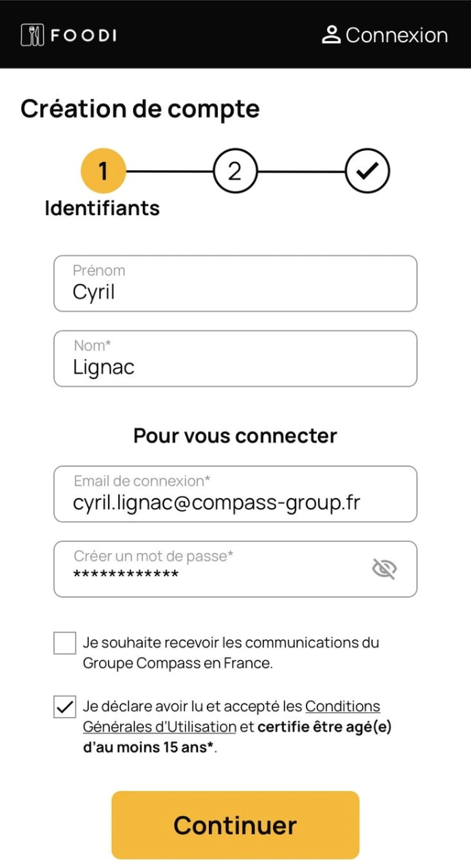Click the FOODI wordmark text

click(x=83, y=36)
